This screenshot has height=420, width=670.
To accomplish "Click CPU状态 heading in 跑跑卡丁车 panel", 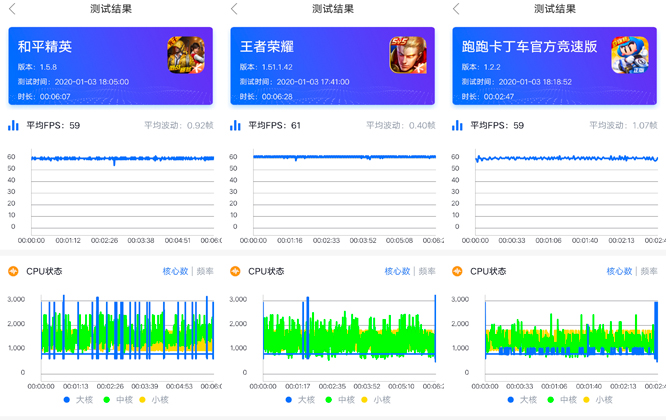I will coord(488,271).
